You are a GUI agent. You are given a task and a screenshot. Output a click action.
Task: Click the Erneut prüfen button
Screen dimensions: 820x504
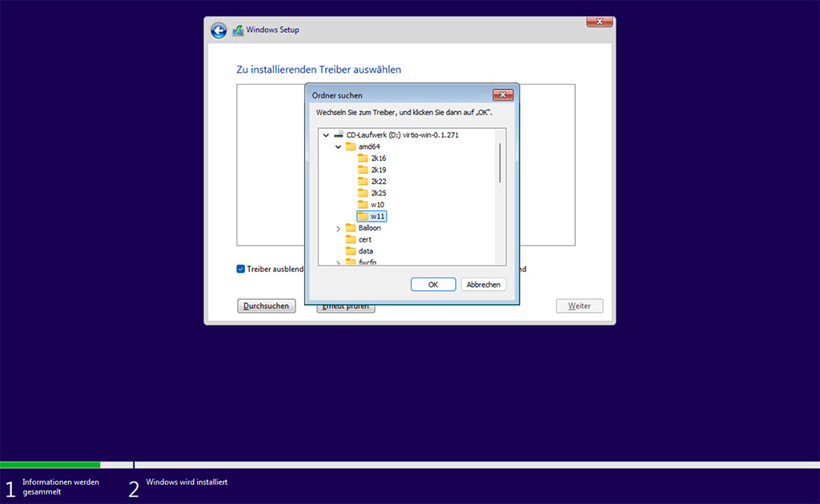[x=346, y=308]
